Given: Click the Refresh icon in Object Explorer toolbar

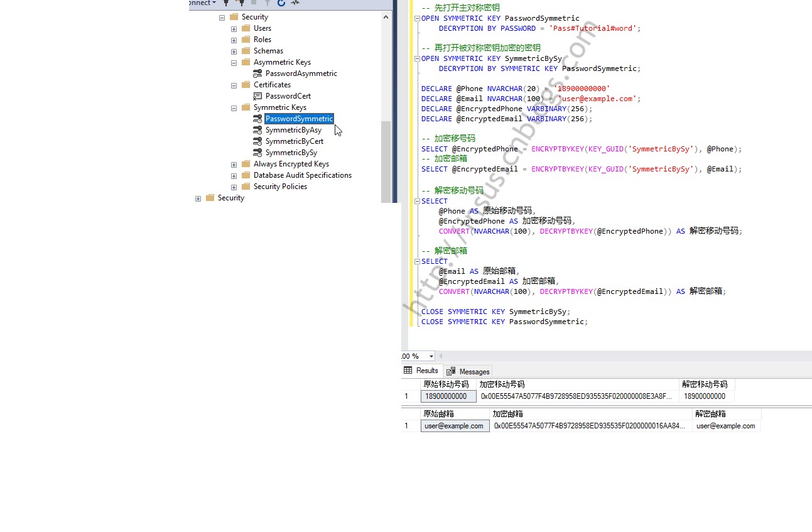Looking at the screenshot, I should point(281,3).
